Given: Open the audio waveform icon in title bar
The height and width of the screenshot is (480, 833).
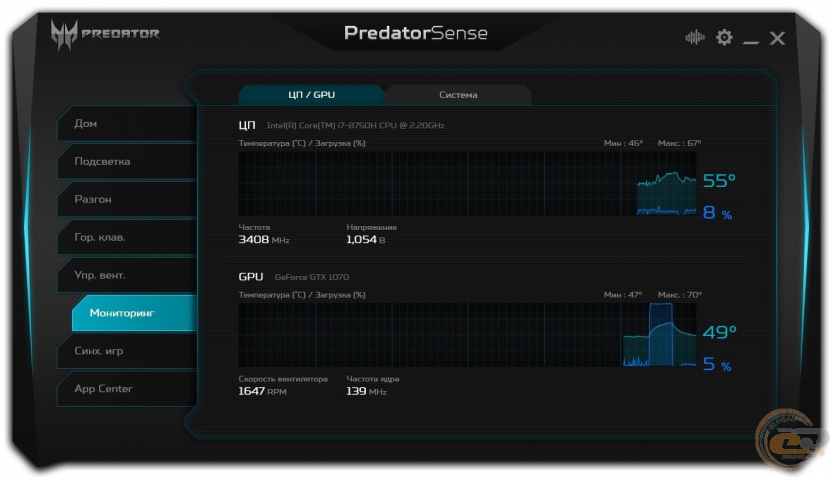Looking at the screenshot, I should click(x=694, y=37).
